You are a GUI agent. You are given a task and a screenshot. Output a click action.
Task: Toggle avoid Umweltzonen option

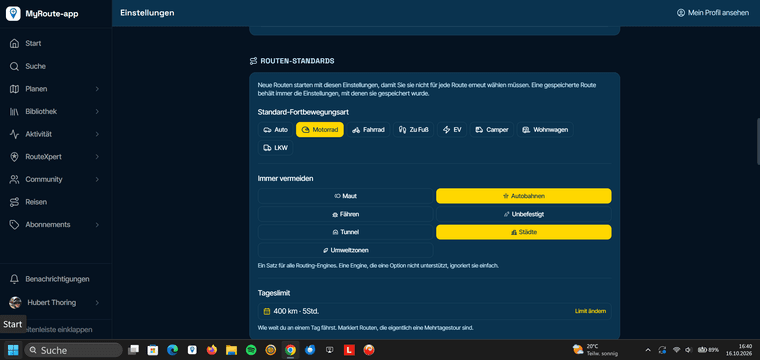click(x=346, y=250)
